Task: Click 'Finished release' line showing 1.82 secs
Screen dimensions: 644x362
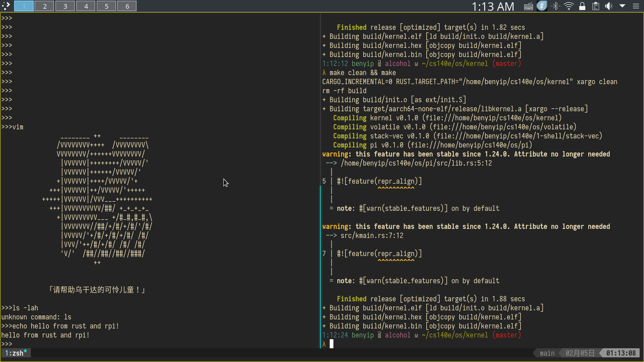Action: tap(431, 27)
